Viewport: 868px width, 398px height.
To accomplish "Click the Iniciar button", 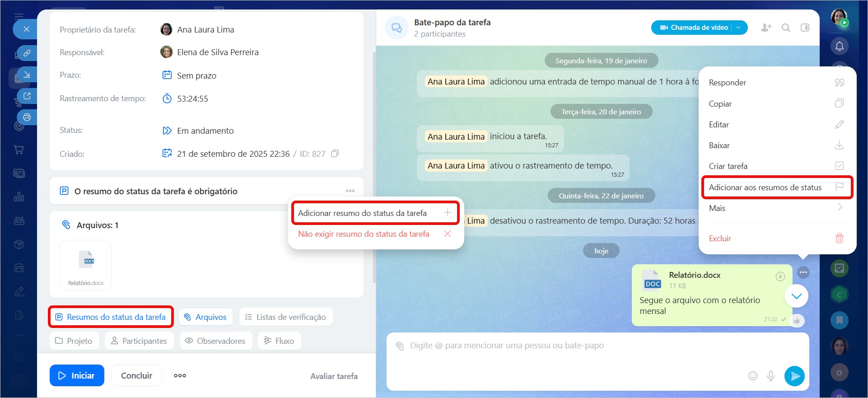I will pos(77,375).
